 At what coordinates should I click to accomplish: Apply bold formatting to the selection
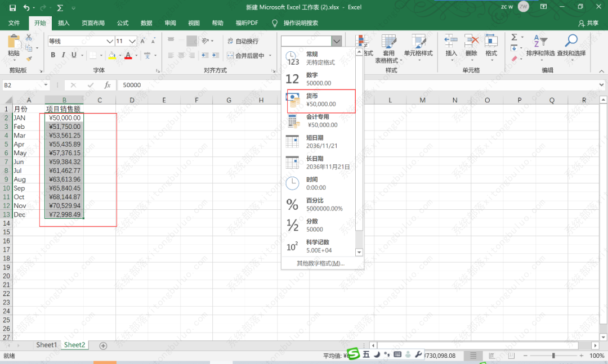pyautogui.click(x=53, y=55)
